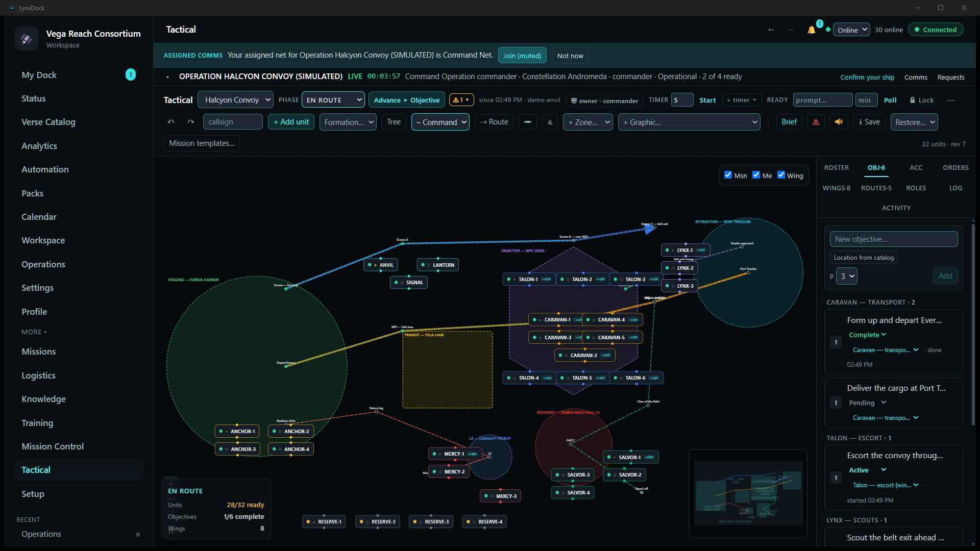Redo the tactical edit
980x551 pixels.
coord(190,122)
